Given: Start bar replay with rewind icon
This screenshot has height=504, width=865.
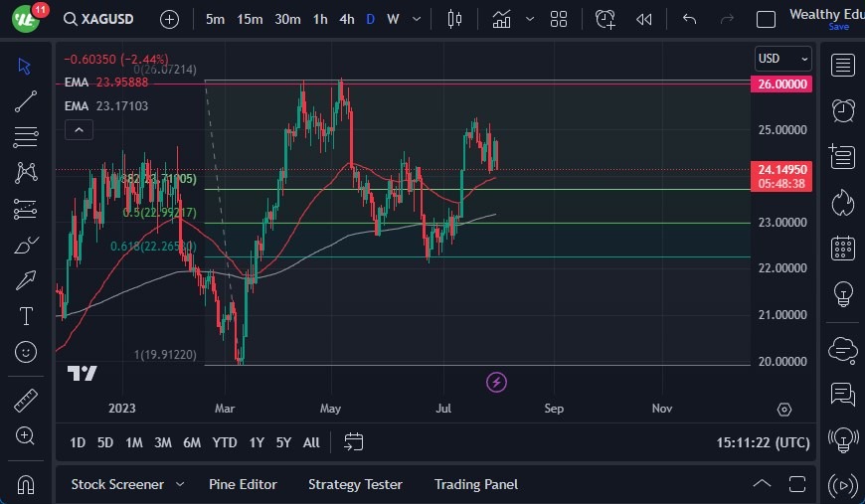Looking at the screenshot, I should 644,19.
